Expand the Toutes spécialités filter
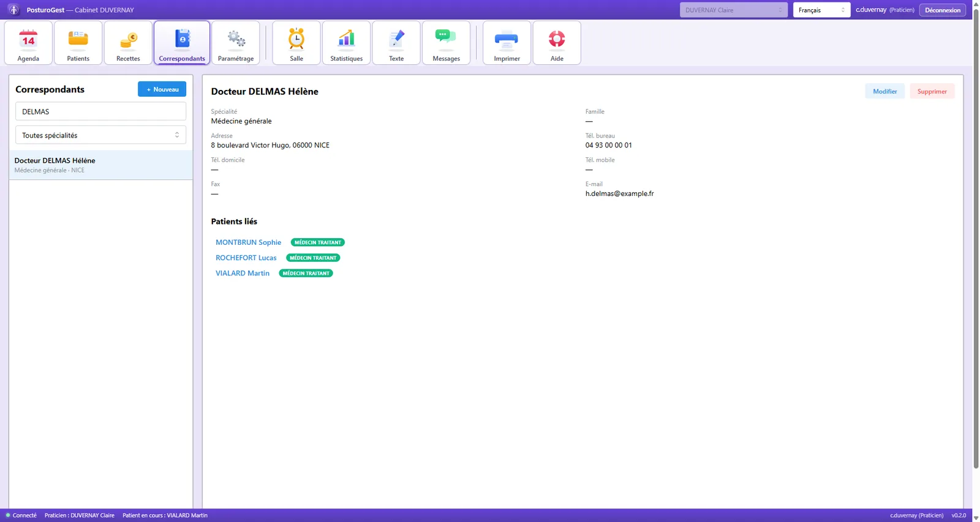980x522 pixels. point(100,135)
